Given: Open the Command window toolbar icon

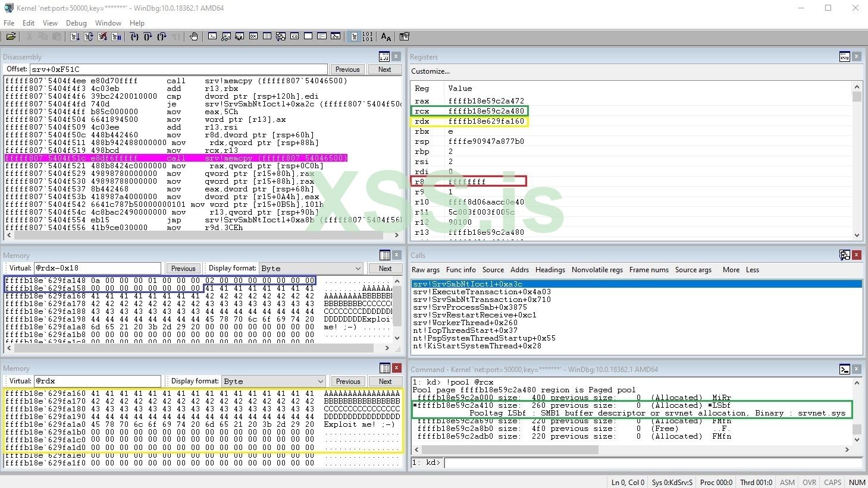Looking at the screenshot, I should [212, 36].
